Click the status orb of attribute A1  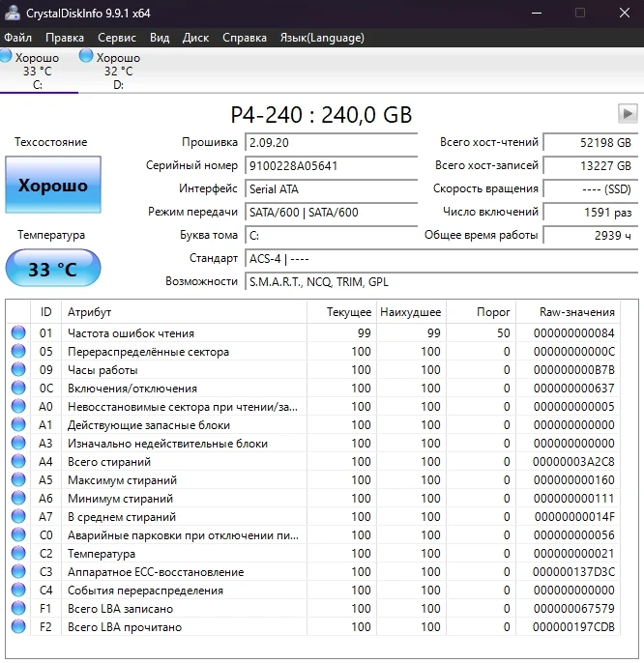click(18, 424)
